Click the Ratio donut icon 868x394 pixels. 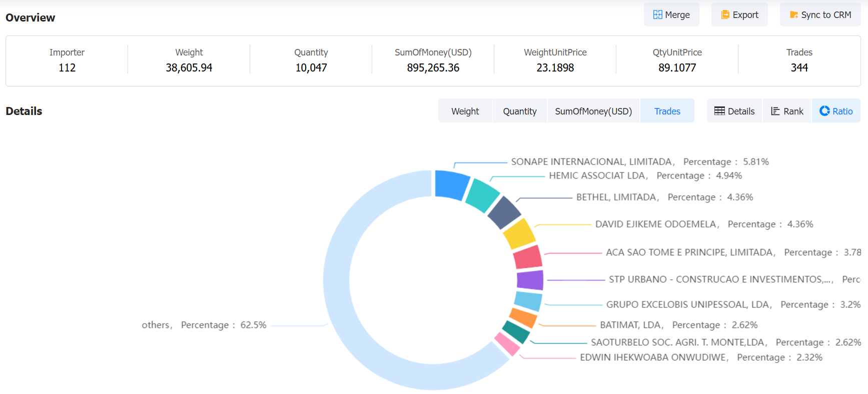pyautogui.click(x=824, y=111)
